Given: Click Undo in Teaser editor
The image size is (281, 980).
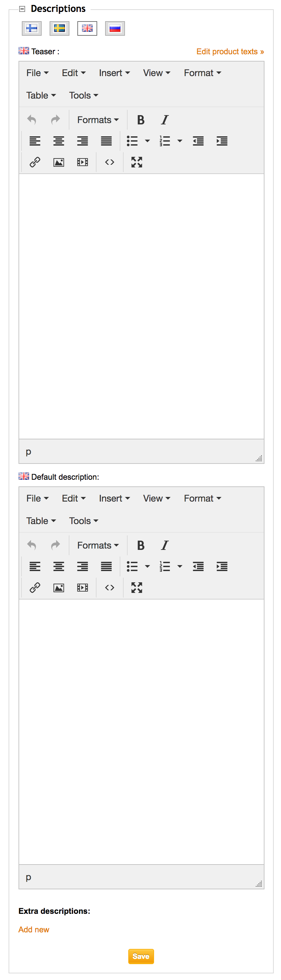Looking at the screenshot, I should [x=32, y=120].
